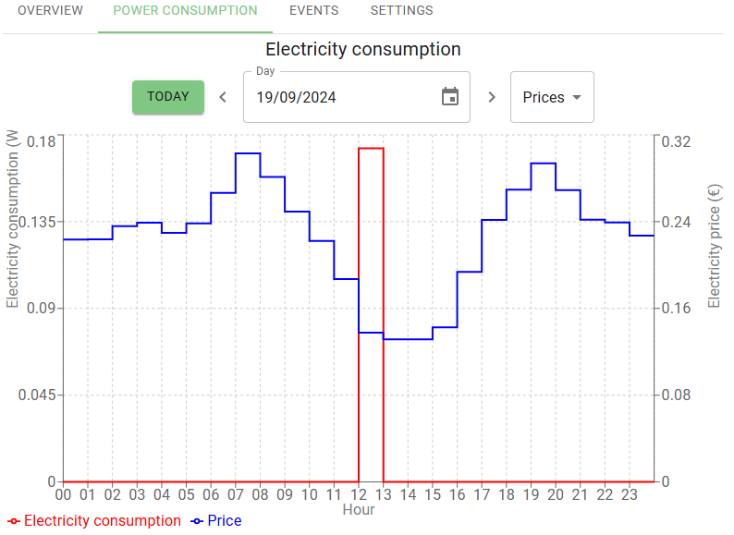Switch to the Overview tab
Screen dimensions: 734x535
(x=50, y=11)
